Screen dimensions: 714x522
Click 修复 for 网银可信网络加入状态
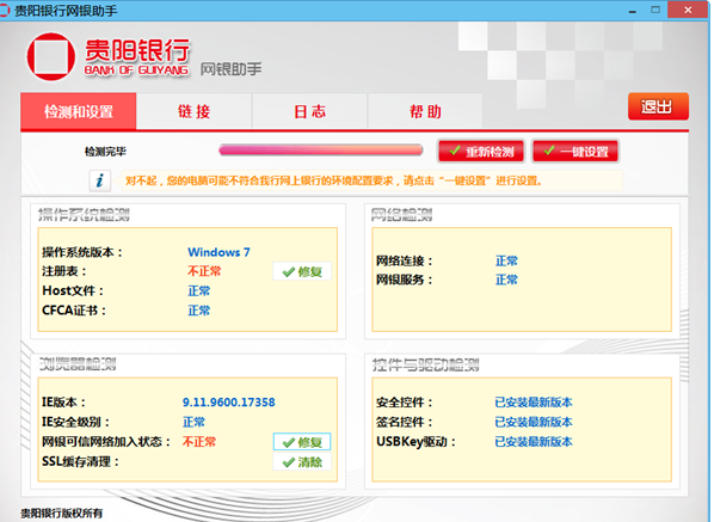pos(302,442)
